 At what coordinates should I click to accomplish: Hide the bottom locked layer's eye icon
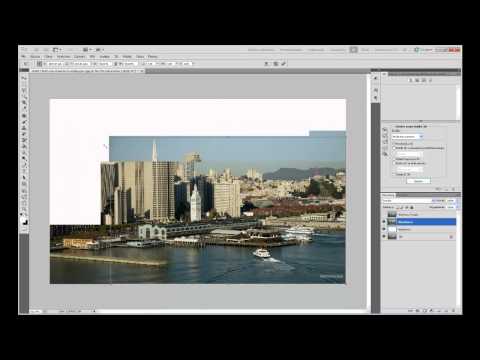(384, 236)
